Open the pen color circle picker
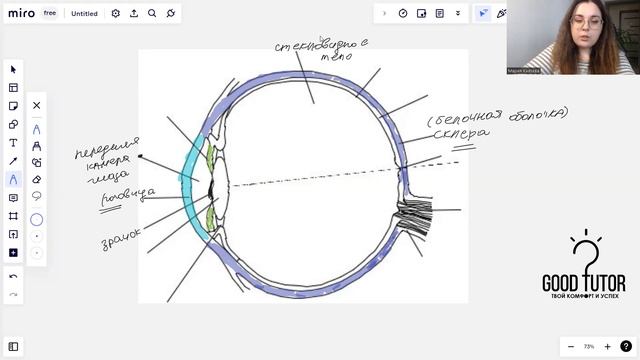Screen dimensions: 640x360 [36, 220]
